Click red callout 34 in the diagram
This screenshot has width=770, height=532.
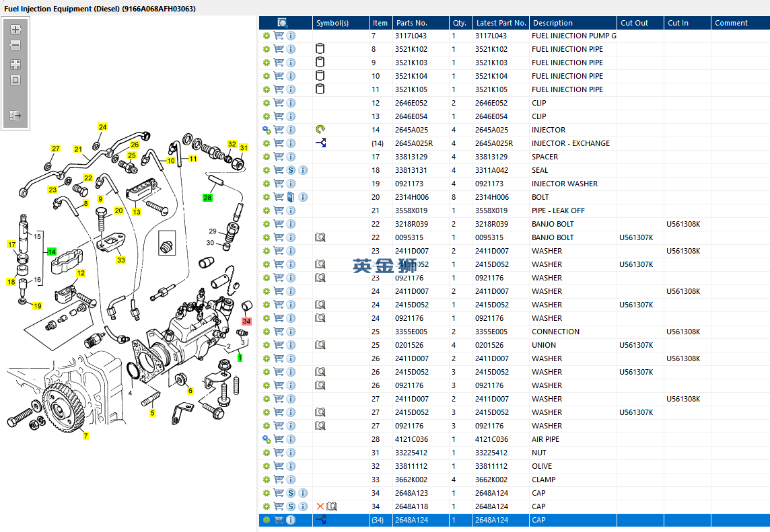(246, 321)
